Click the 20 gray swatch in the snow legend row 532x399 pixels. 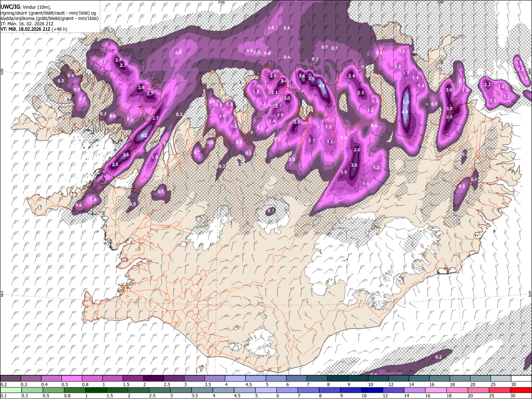click(x=480, y=378)
